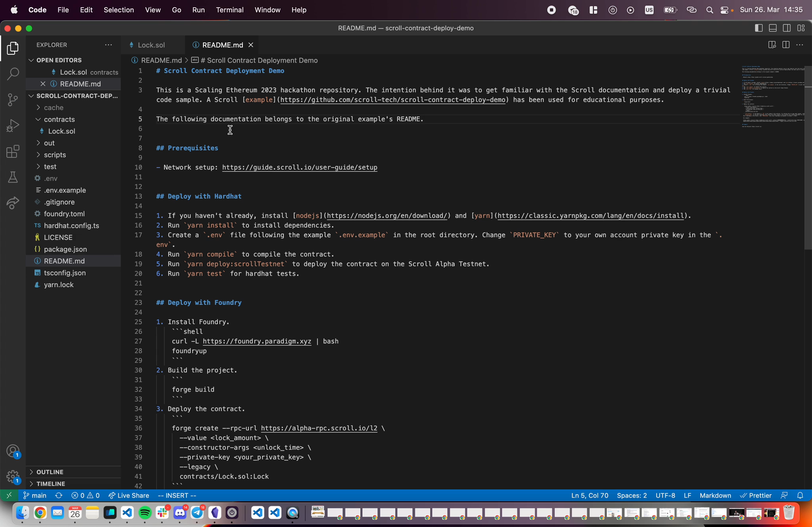Viewport: 812px width, 527px height.
Task: Open remote window indicator in status bar
Action: pyautogui.click(x=9, y=495)
